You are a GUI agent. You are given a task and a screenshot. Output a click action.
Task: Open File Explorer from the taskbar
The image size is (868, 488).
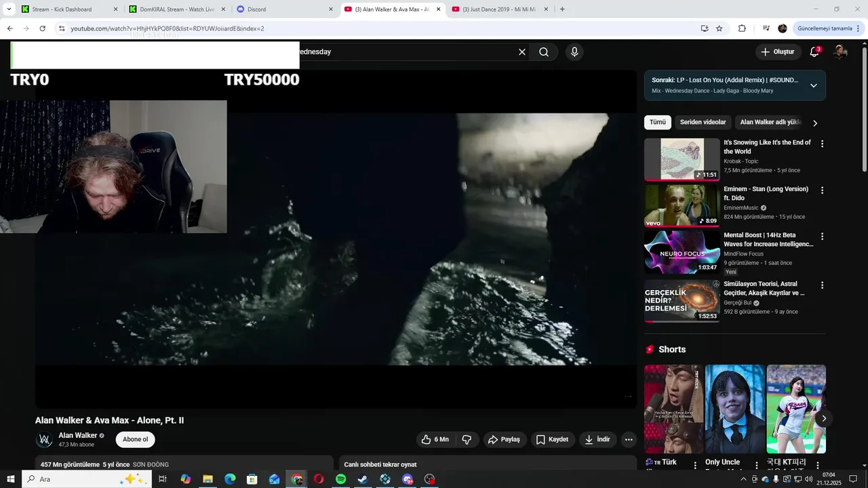(x=208, y=479)
